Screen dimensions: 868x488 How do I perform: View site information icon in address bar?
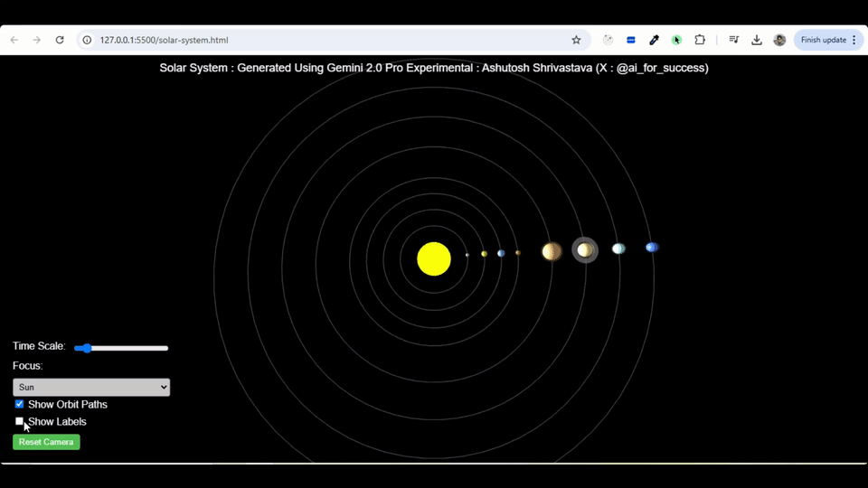click(88, 40)
